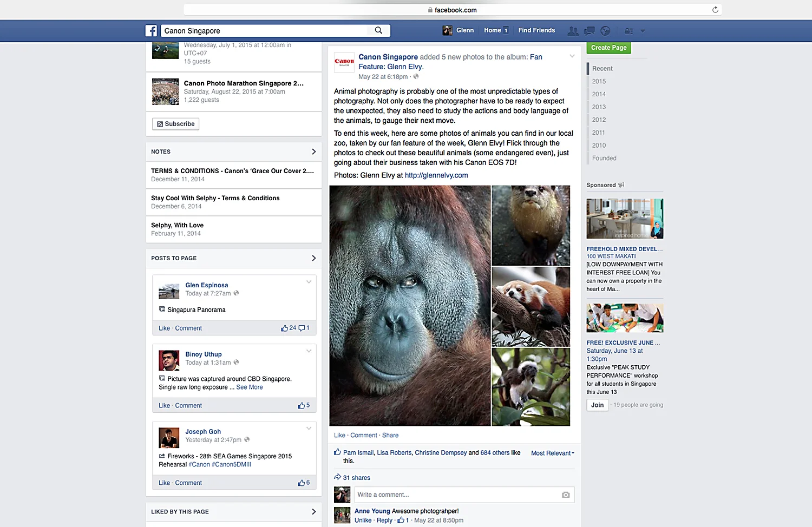The width and height of the screenshot is (812, 527).
Task: Click the Write a comment field
Action: coord(464,495)
